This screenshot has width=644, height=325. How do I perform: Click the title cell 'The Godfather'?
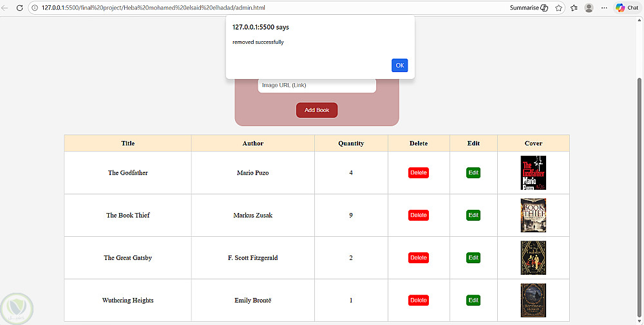[128, 172]
